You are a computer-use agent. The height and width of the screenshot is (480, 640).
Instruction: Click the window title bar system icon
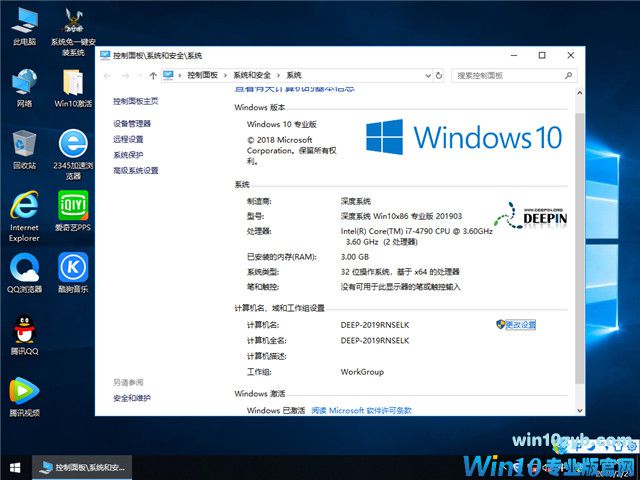click(105, 55)
